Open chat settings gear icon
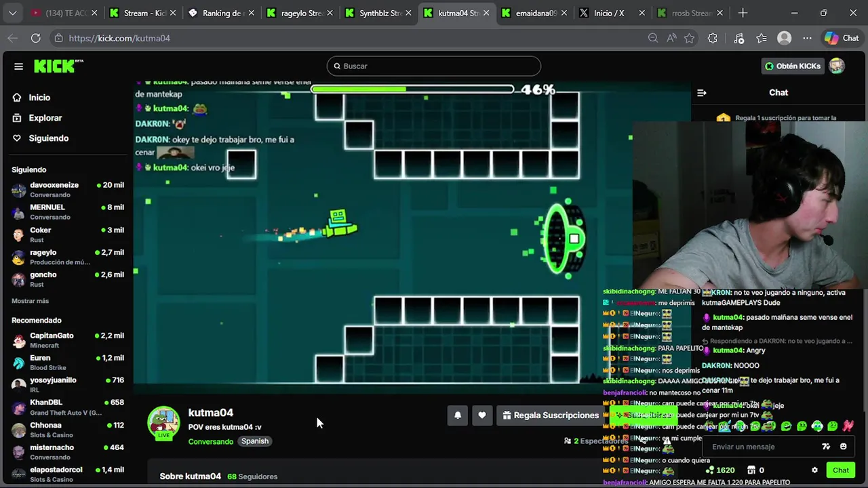This screenshot has width=868, height=488. coord(815,470)
